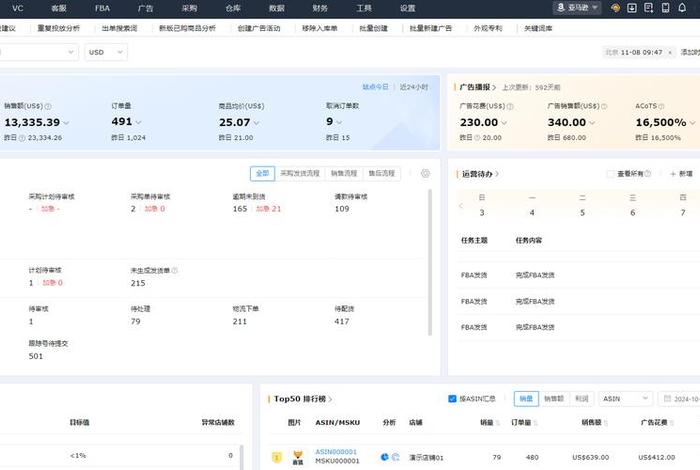Open the ASIN000001 product thumbnail
700x470 pixels.
pos(298,458)
